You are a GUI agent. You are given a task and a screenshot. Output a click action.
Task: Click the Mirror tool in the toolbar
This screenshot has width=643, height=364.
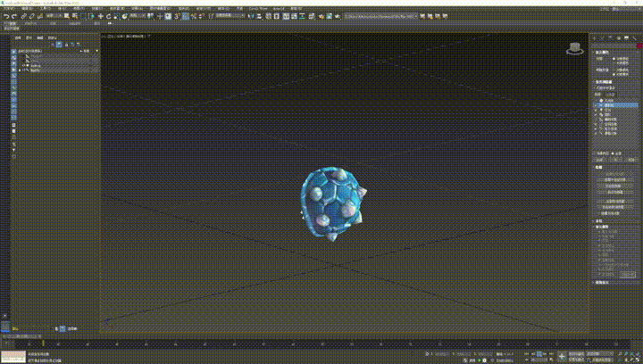[251, 16]
